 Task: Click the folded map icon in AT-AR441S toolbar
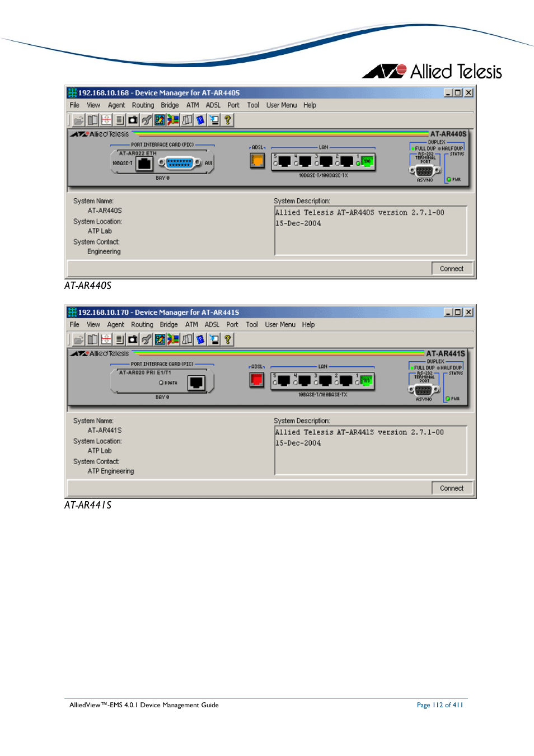click(x=187, y=339)
